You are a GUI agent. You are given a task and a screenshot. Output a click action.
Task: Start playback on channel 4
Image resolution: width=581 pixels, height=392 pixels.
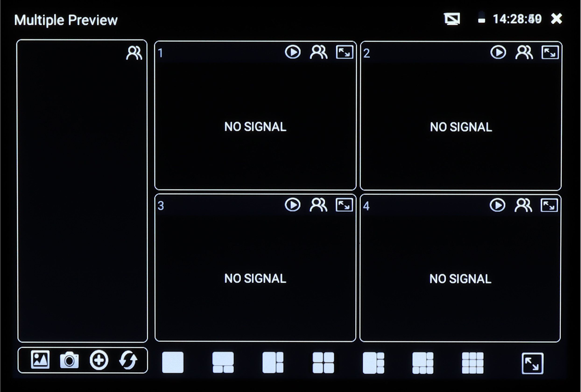[497, 205]
